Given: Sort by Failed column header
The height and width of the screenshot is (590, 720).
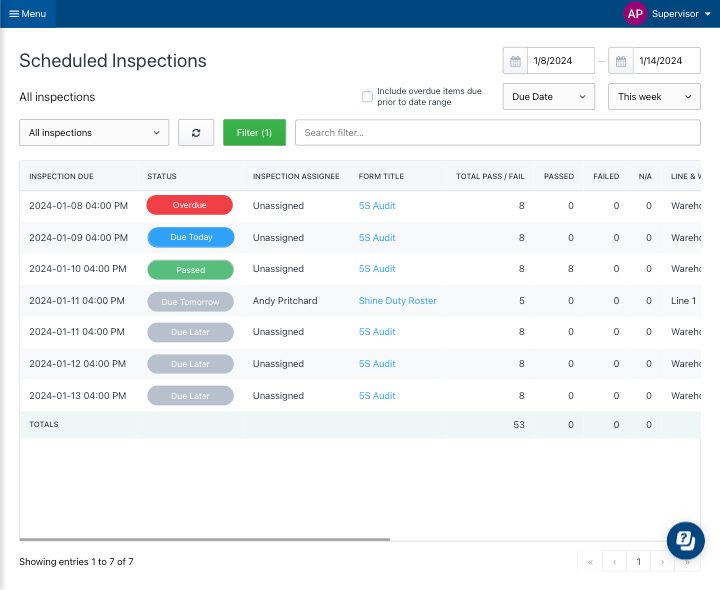Looking at the screenshot, I should 606,176.
